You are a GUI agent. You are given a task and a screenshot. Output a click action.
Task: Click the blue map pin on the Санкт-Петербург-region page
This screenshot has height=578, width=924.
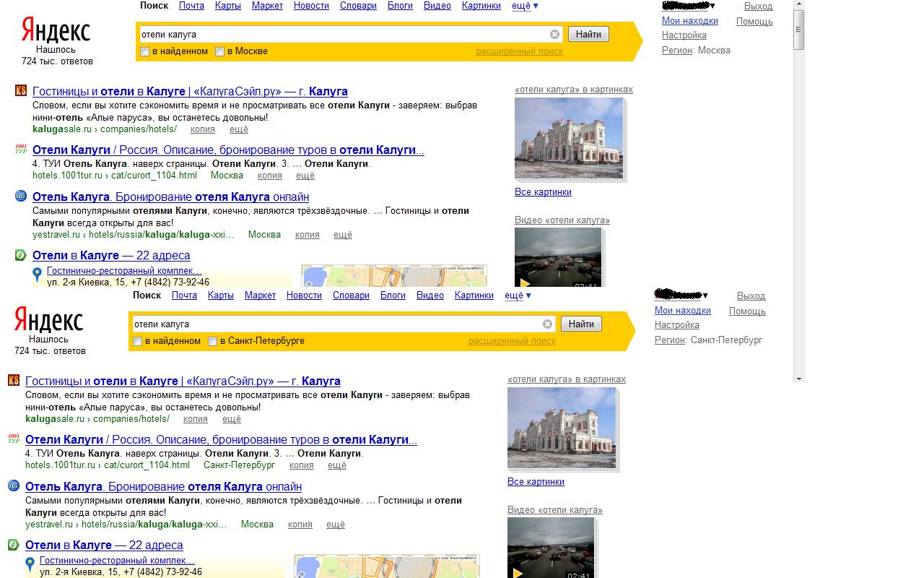(x=30, y=565)
